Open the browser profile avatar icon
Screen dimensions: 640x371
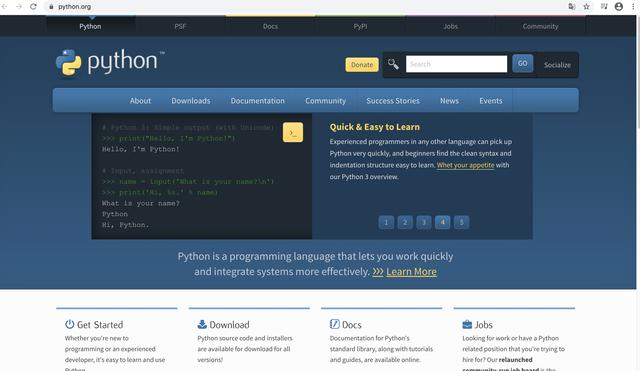619,7
